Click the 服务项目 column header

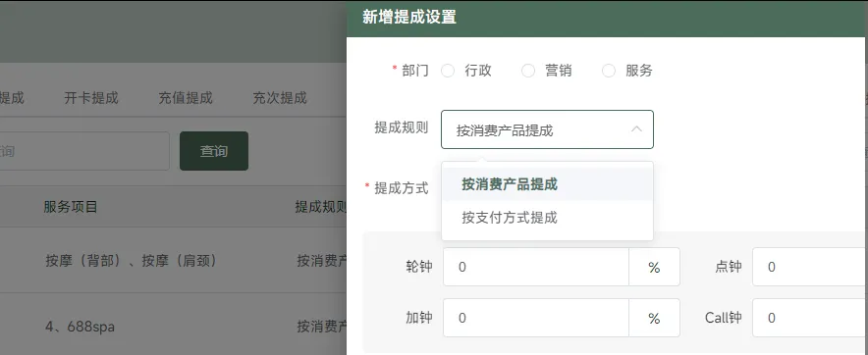[x=71, y=207]
